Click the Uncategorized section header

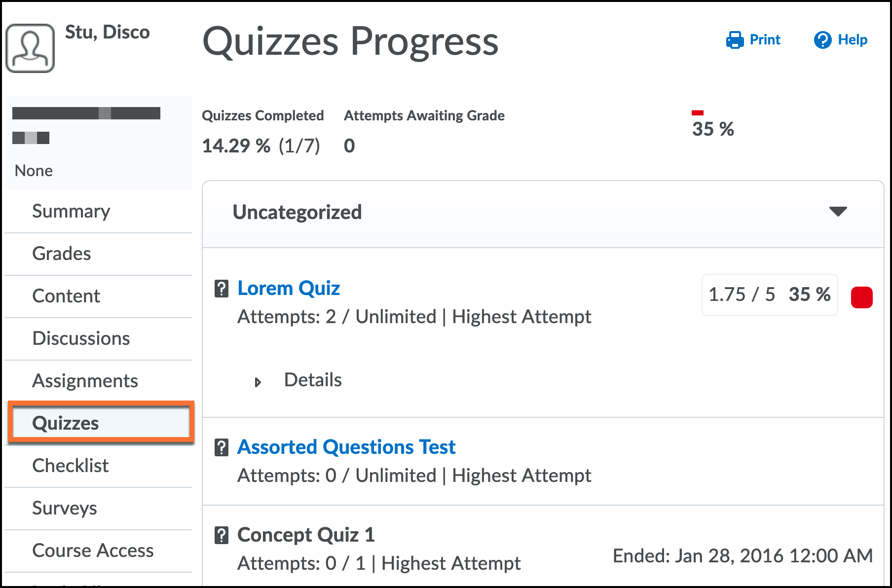coord(297,212)
